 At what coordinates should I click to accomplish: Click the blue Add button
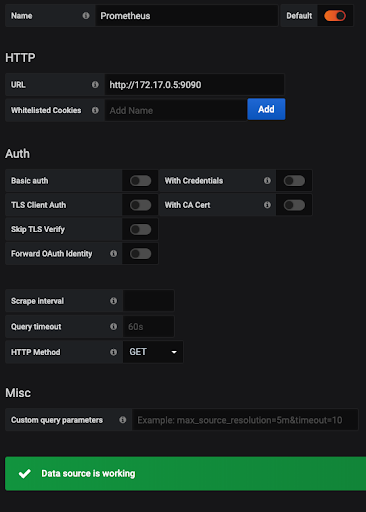tap(266, 109)
